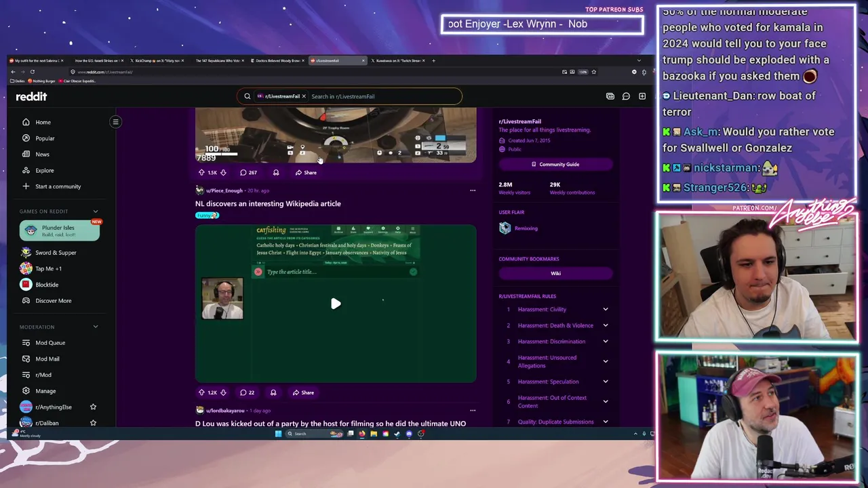Play the catfishing video

[x=336, y=304]
